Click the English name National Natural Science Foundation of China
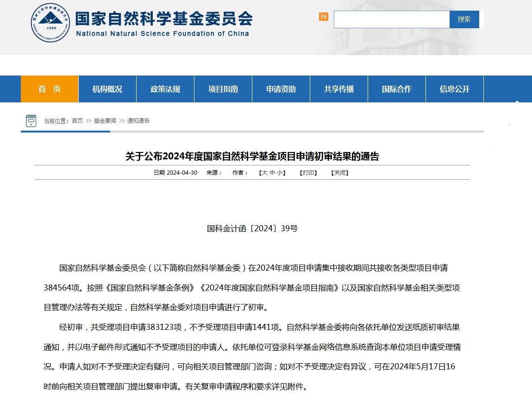 163,34
